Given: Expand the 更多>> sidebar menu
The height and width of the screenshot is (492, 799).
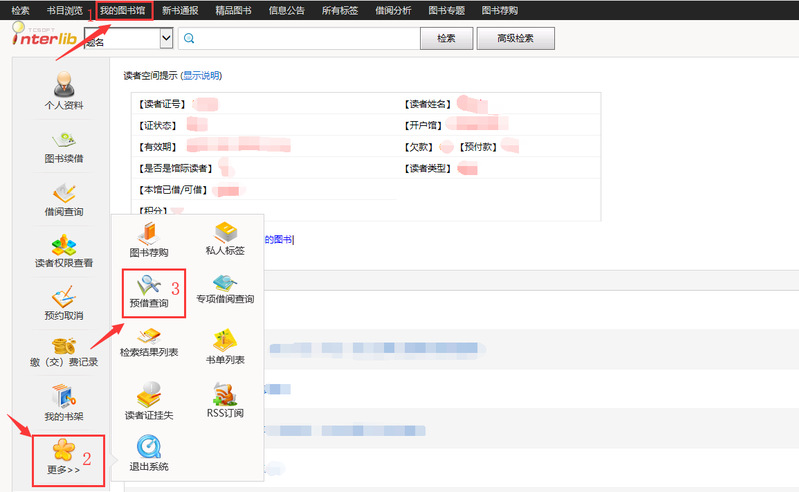Looking at the screenshot, I should (x=64, y=454).
